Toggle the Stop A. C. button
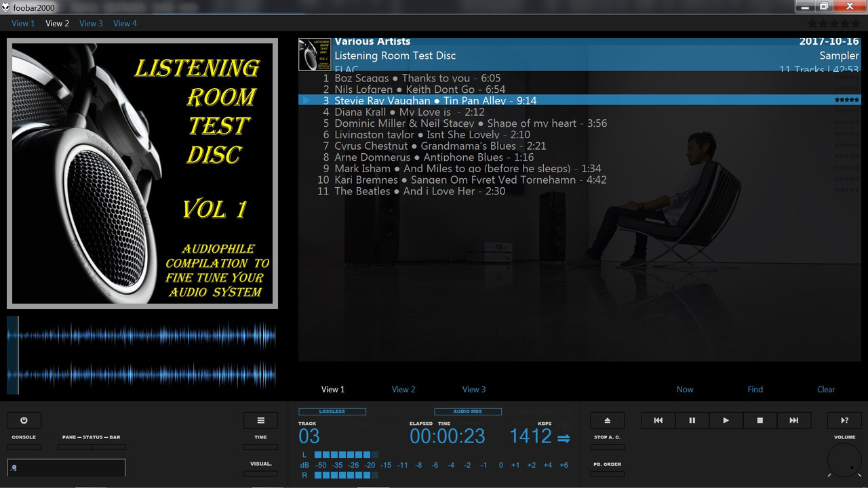Viewport: 868px width, 488px height. coord(607,447)
